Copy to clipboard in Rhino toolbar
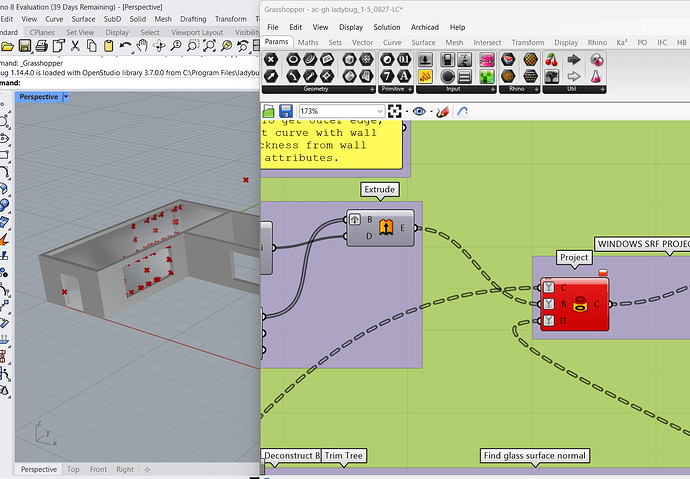 point(92,46)
